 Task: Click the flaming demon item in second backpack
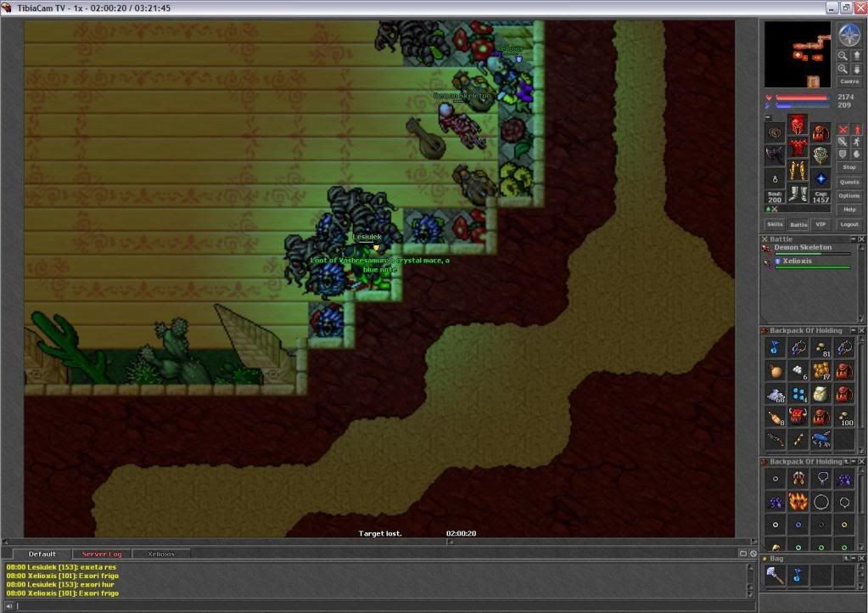[798, 502]
